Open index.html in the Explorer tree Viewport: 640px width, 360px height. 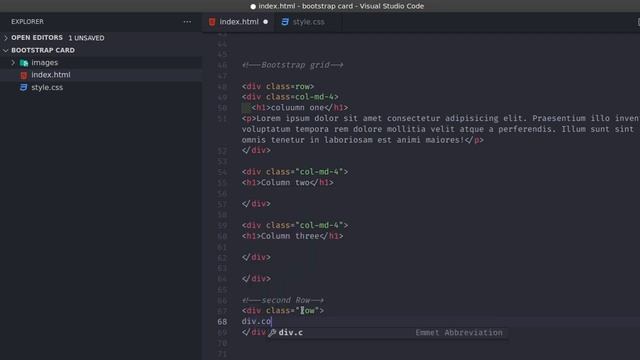[x=51, y=75]
